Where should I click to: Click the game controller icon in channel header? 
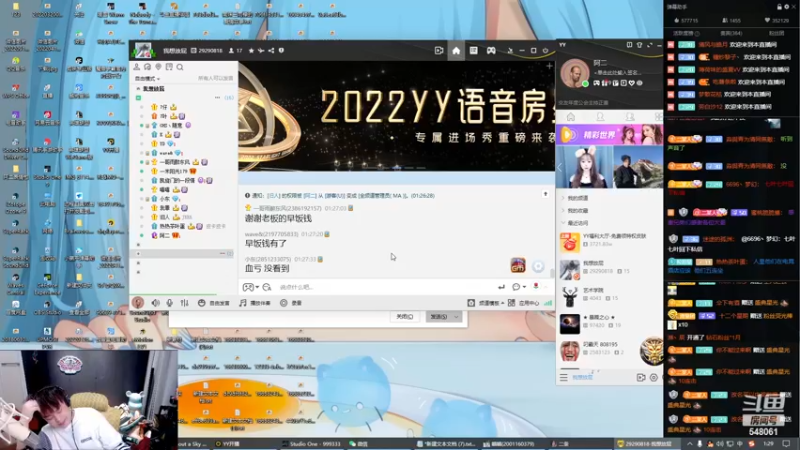(491, 51)
